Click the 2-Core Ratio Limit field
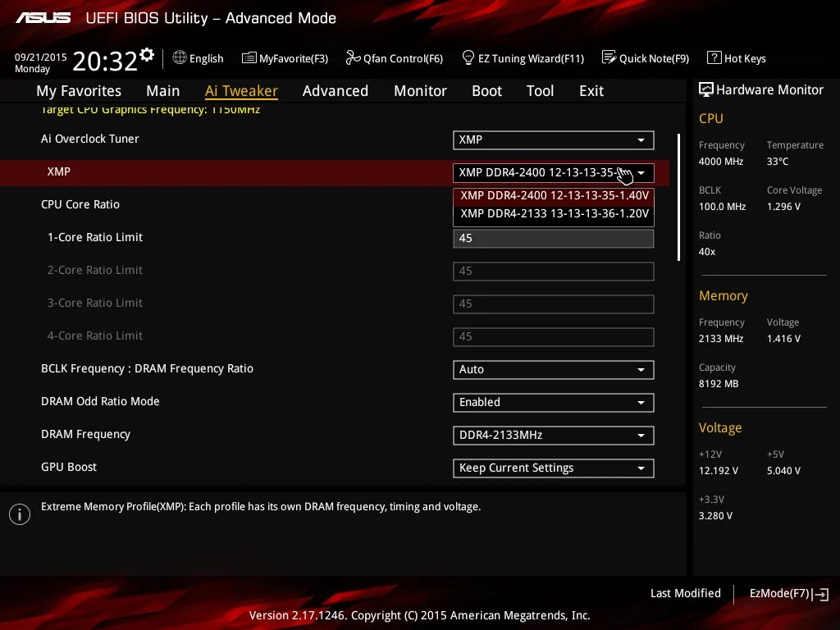Screen dimensions: 840x630 554,271
